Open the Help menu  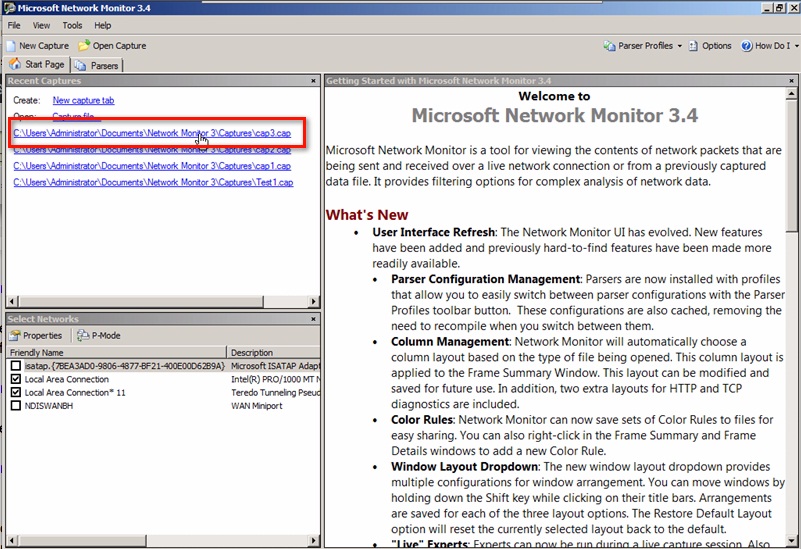[102, 26]
